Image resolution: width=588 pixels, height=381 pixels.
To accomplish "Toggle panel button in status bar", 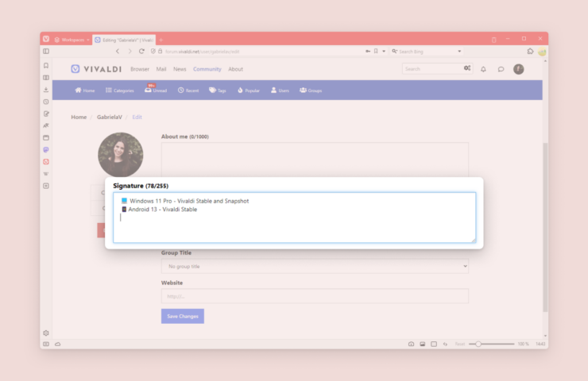I will click(46, 344).
